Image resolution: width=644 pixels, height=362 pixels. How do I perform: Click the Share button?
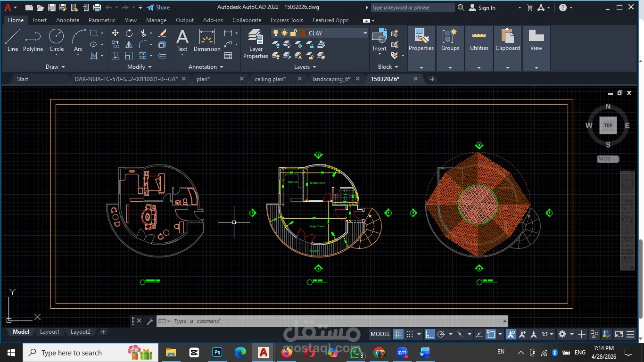pos(158,8)
